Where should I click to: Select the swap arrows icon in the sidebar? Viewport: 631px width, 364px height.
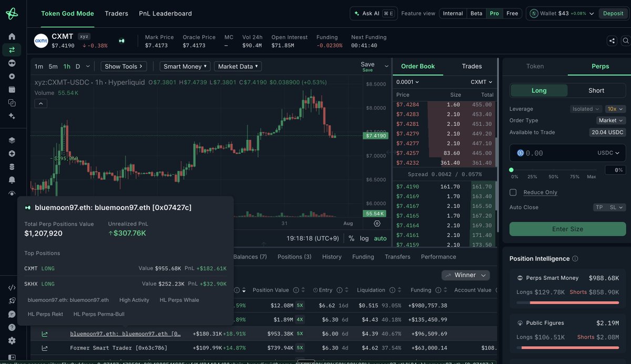(12, 50)
